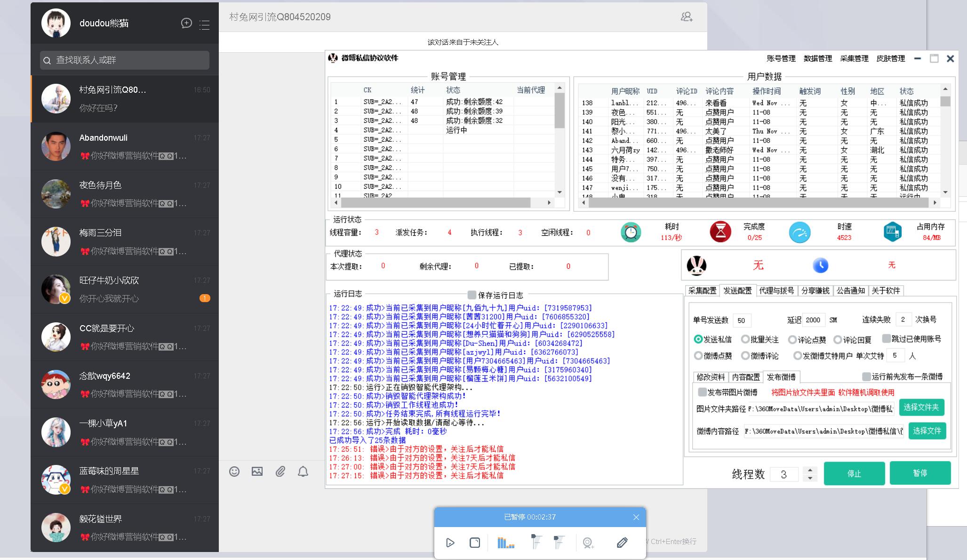Click the webcam add icon in recorder
Viewport: 967px width, 560px height.
click(588, 543)
